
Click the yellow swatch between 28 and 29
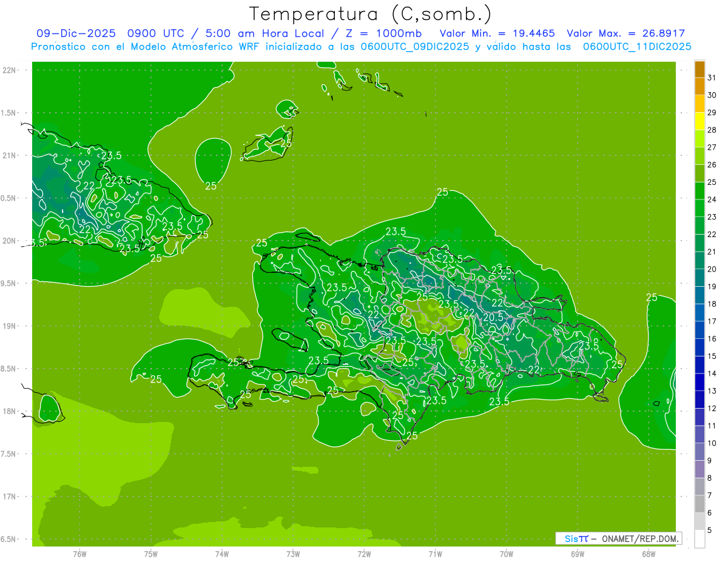coord(699,121)
